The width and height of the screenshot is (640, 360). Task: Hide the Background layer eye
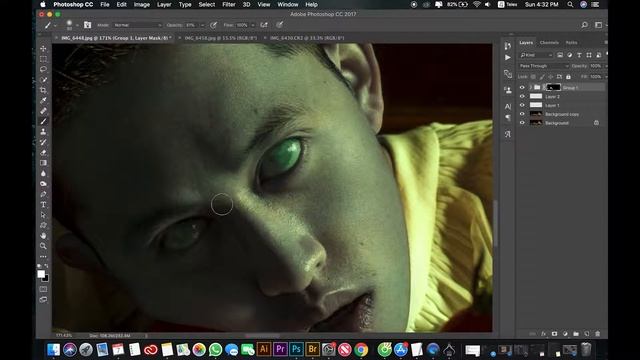tap(522, 122)
